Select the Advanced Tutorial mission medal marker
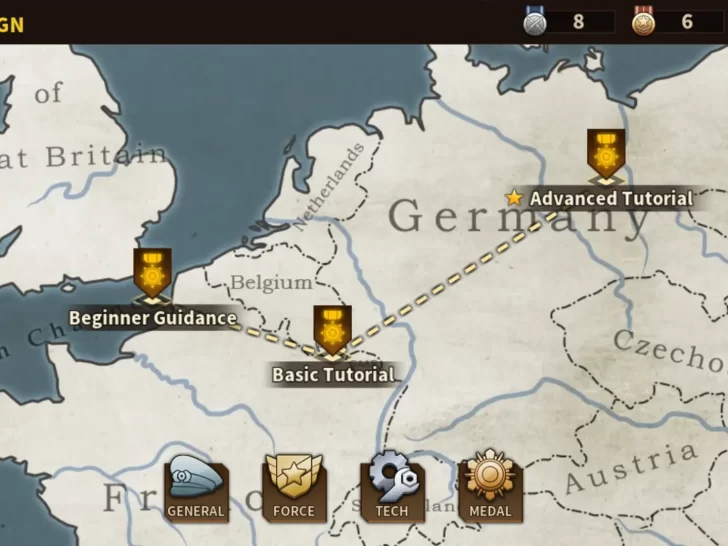The image size is (728, 546). [x=606, y=156]
